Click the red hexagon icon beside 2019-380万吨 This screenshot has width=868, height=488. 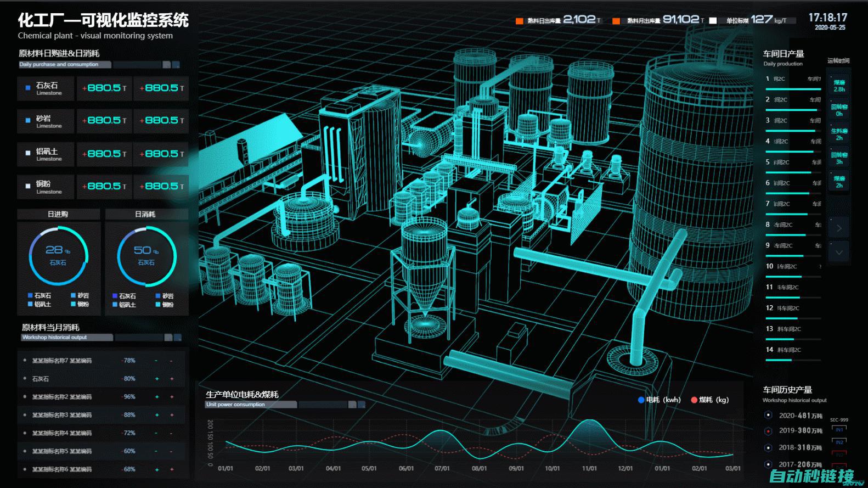click(768, 431)
